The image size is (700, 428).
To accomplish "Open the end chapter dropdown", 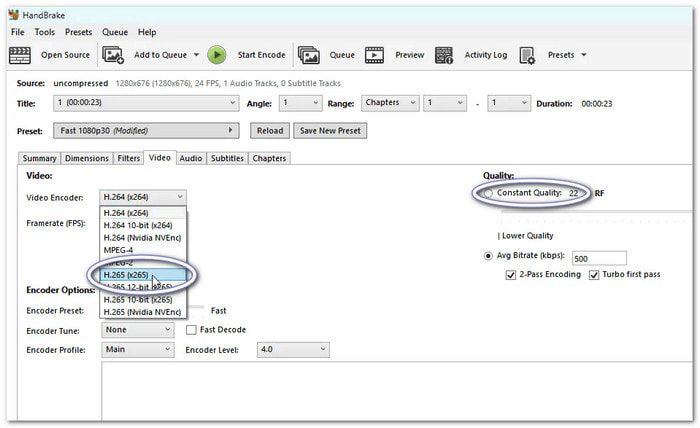I will click(509, 103).
